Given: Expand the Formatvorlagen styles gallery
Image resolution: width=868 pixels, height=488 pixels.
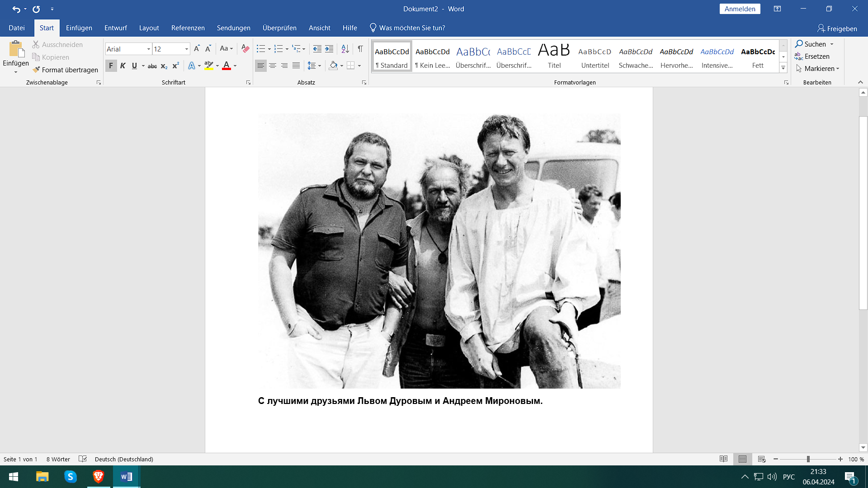Looking at the screenshot, I should (783, 68).
